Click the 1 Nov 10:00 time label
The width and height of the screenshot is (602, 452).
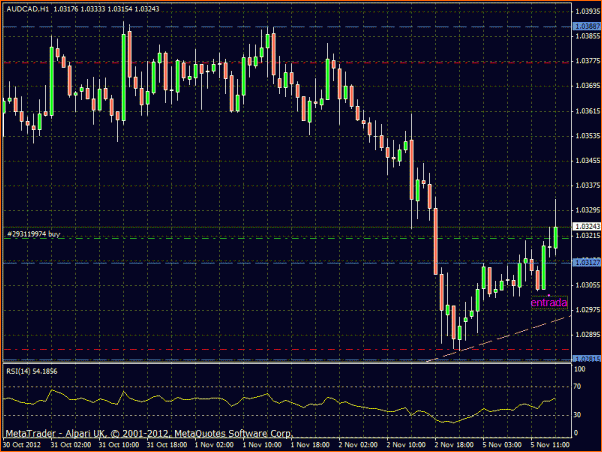pyautogui.click(x=262, y=445)
